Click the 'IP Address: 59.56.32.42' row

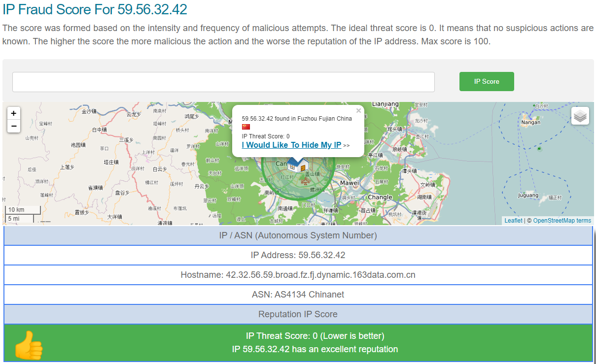[x=298, y=255]
